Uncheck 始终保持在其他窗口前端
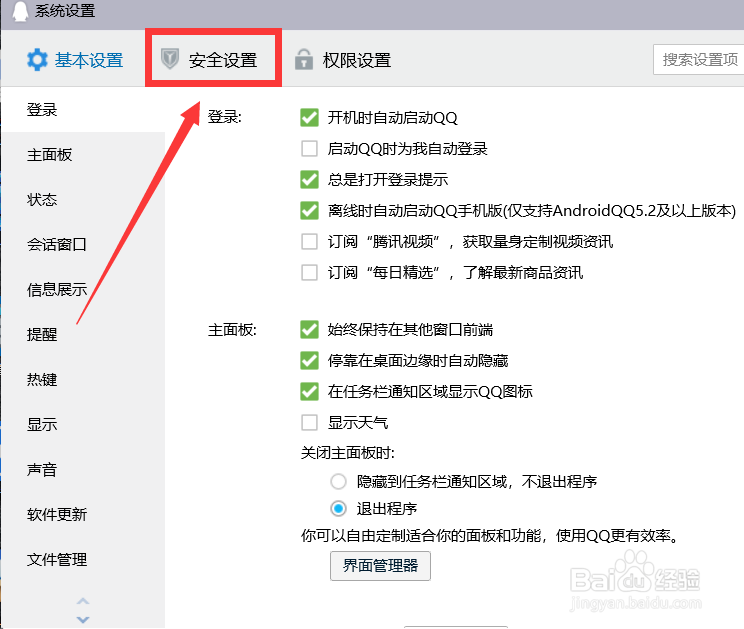Screen dimensions: 744x629 tap(309, 330)
